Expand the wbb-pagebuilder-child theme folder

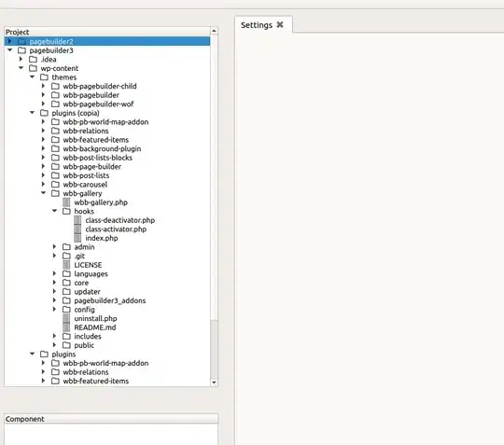(x=43, y=86)
